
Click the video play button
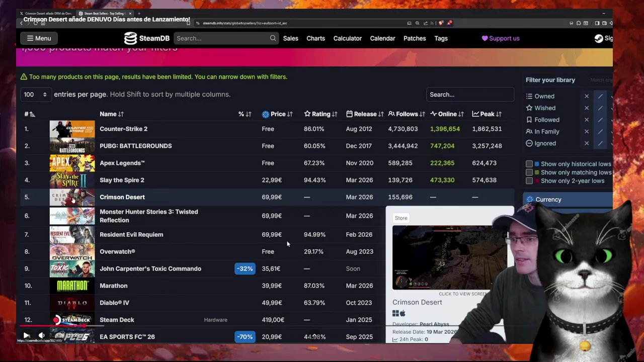tap(26, 336)
